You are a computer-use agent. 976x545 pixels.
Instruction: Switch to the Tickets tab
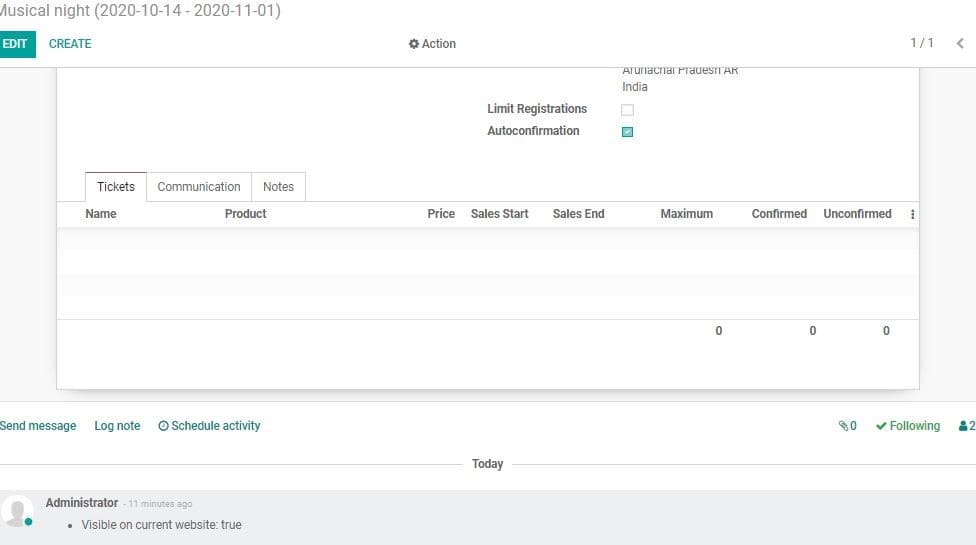pyautogui.click(x=116, y=187)
